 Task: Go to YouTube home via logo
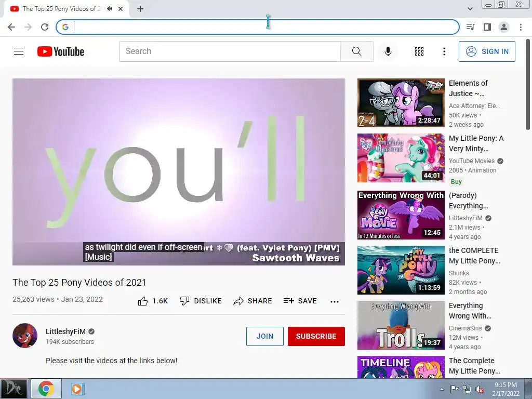tap(61, 51)
